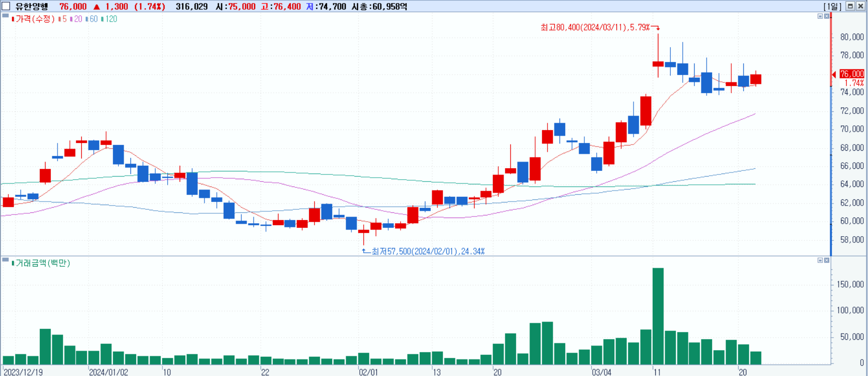Click the [1일] daily period label
868x376 pixels.
click(x=832, y=6)
